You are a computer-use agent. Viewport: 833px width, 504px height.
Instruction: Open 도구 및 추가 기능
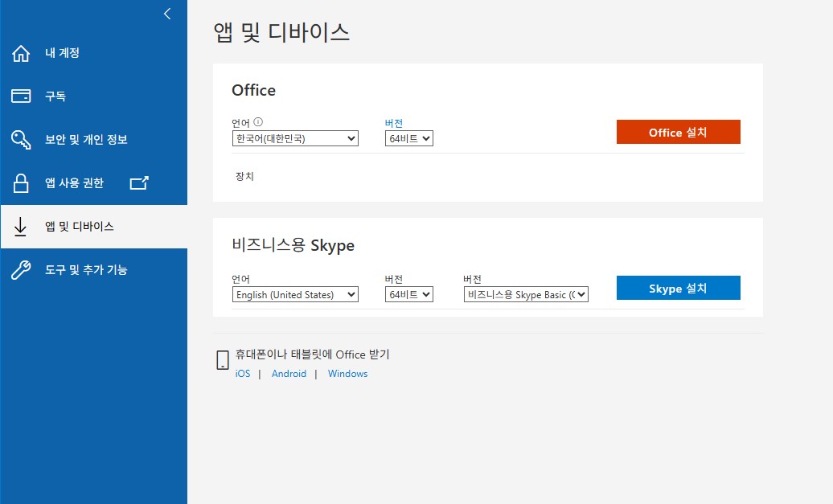pos(94,270)
